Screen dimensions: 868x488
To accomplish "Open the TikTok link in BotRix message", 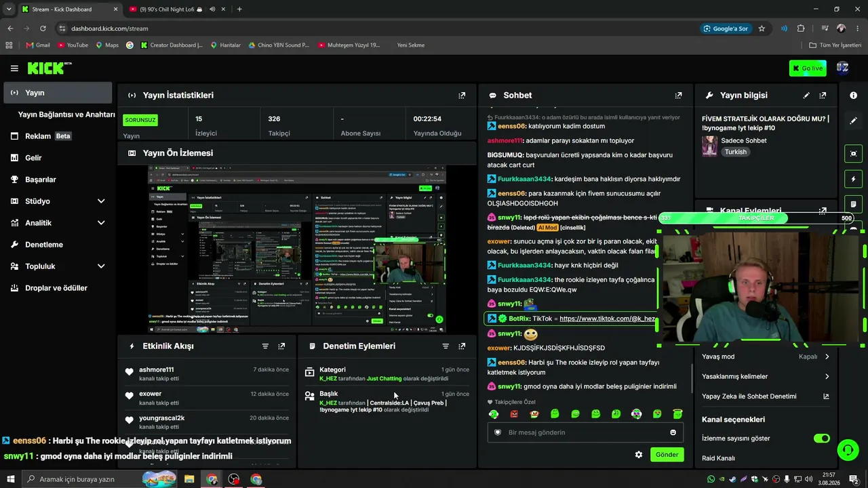I will click(x=608, y=319).
